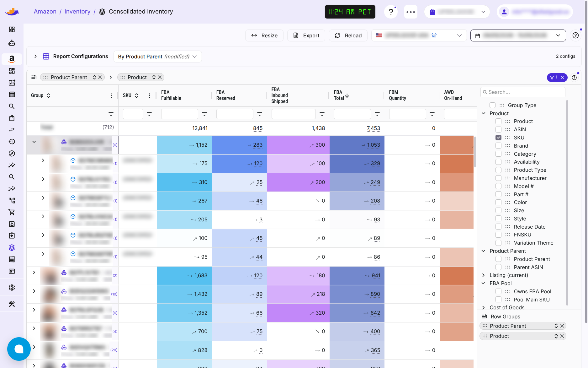Expand the Report Configurations section
Screen dimensions: 588x368
35,56
